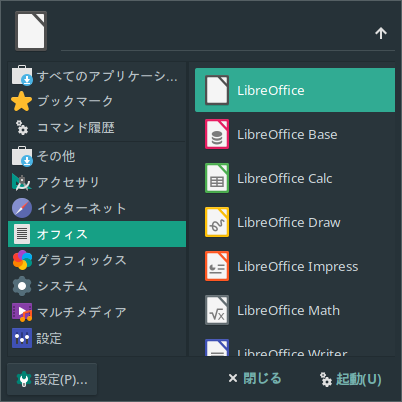Click the star icon beside ブックマーク
The image size is (402, 402).
pyautogui.click(x=22, y=101)
